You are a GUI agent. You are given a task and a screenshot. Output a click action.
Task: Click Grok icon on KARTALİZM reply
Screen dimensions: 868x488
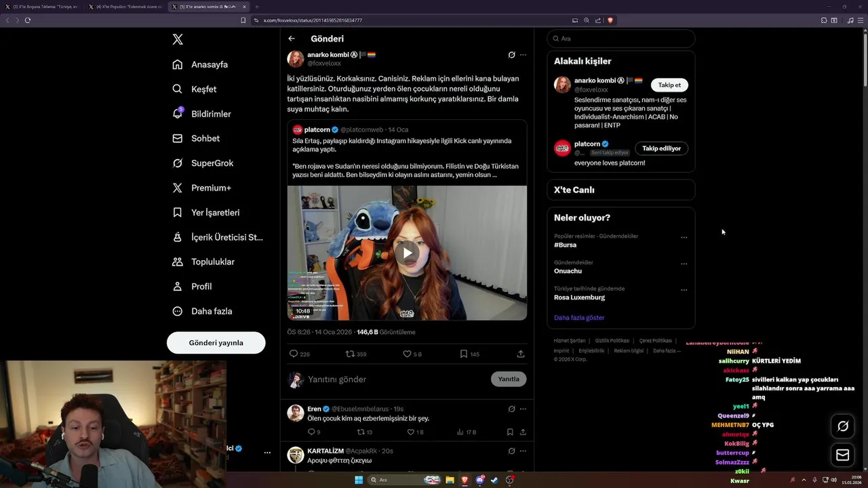click(x=511, y=451)
